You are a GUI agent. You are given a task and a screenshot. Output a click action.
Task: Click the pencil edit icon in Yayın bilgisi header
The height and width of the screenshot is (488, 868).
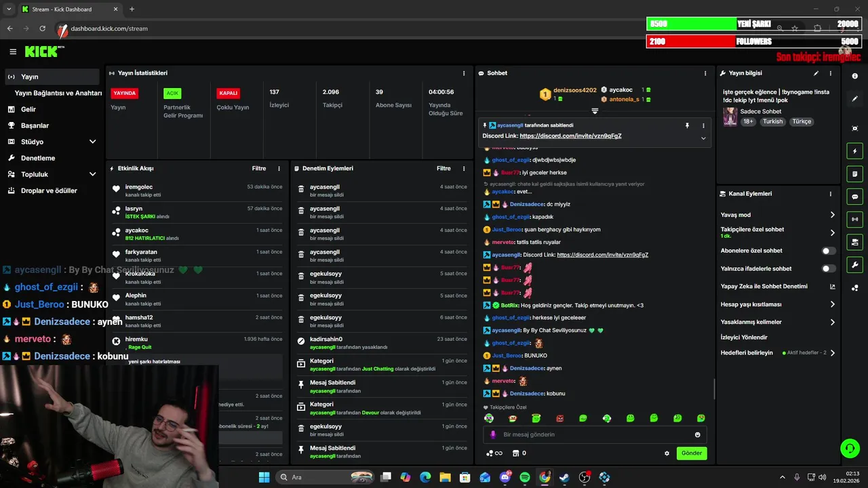pos(816,73)
